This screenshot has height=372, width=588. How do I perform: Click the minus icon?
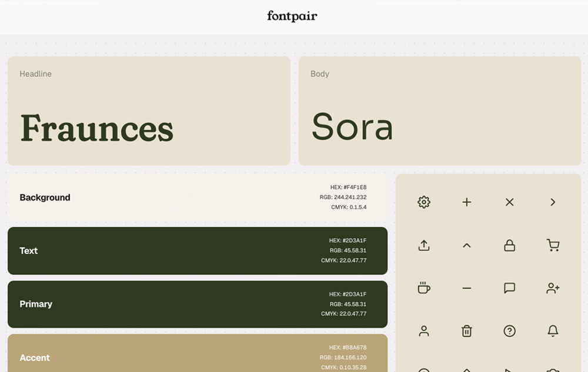tap(466, 288)
